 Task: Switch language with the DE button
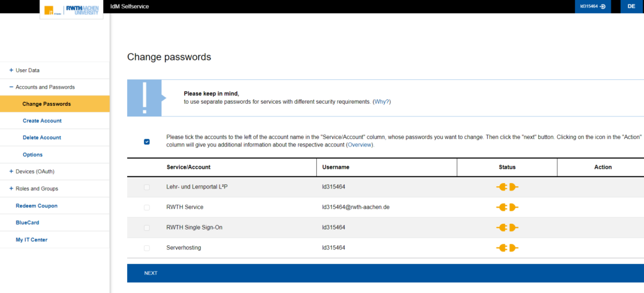[x=631, y=6]
